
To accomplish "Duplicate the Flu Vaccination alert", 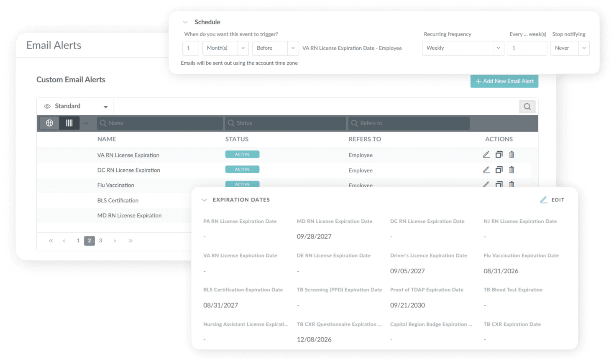I will click(x=499, y=184).
